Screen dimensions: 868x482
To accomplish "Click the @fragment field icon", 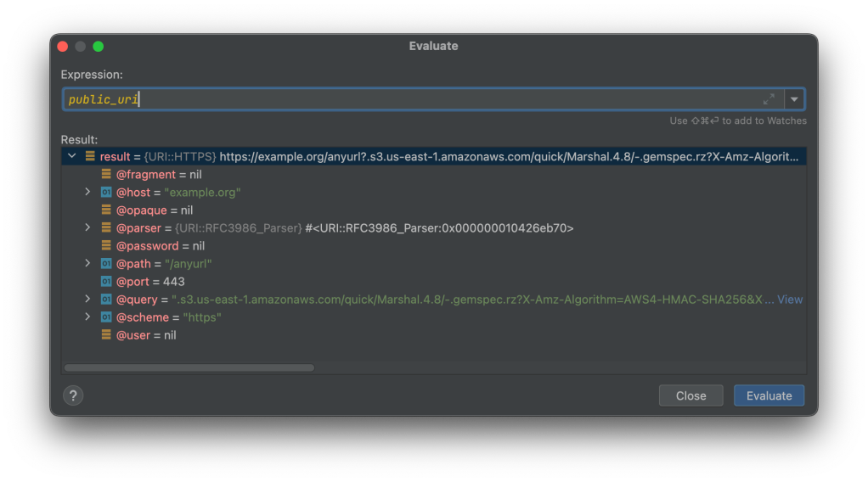I will 106,175.
